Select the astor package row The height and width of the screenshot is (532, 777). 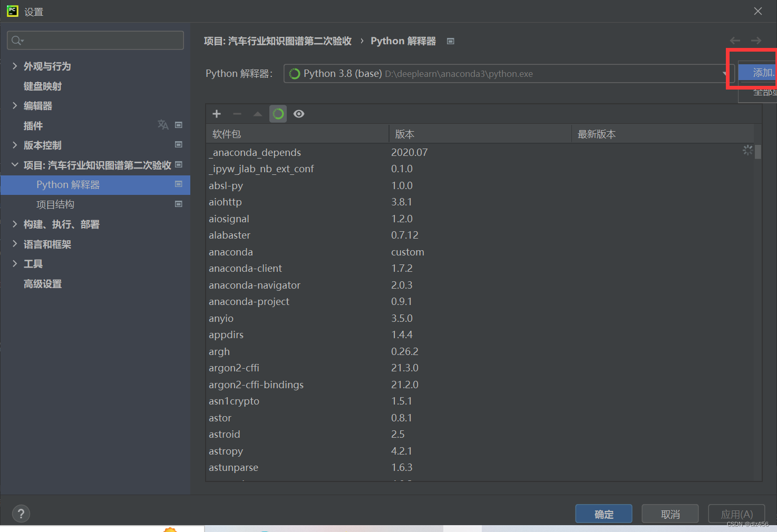tap(480, 418)
